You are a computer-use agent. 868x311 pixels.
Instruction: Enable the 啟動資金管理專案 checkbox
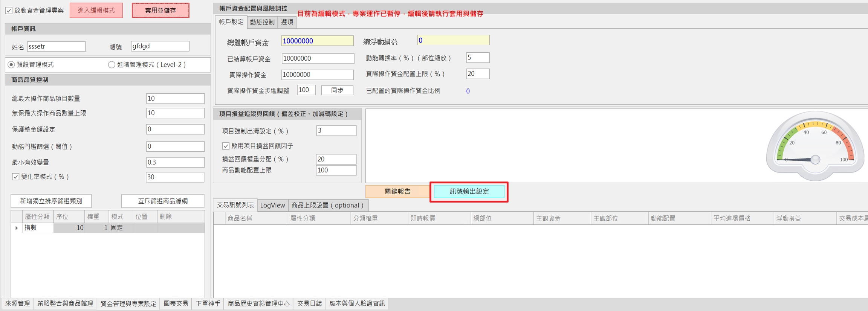(9, 11)
